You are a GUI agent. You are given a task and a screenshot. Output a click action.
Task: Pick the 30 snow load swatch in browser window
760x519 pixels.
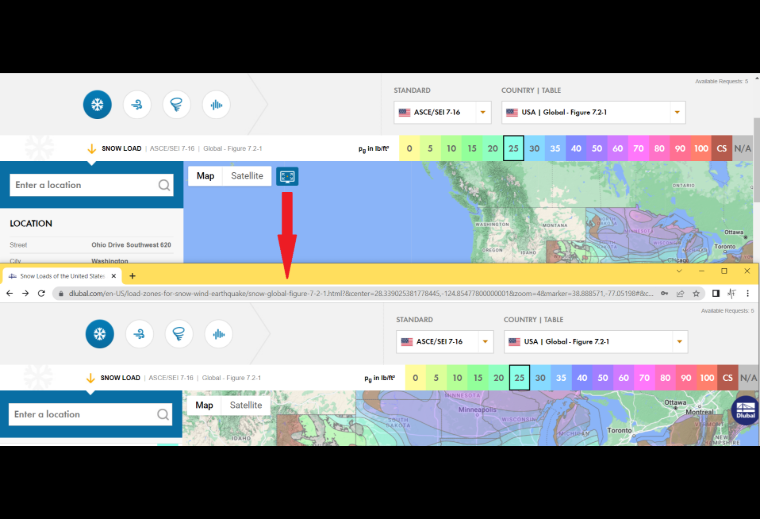(540, 377)
